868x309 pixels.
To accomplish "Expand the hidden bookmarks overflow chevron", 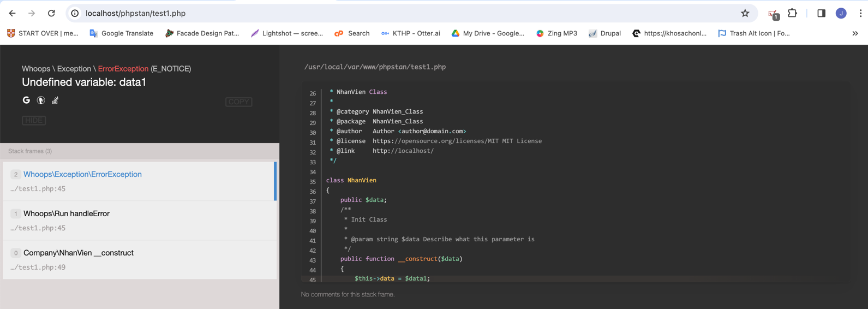I will (855, 33).
